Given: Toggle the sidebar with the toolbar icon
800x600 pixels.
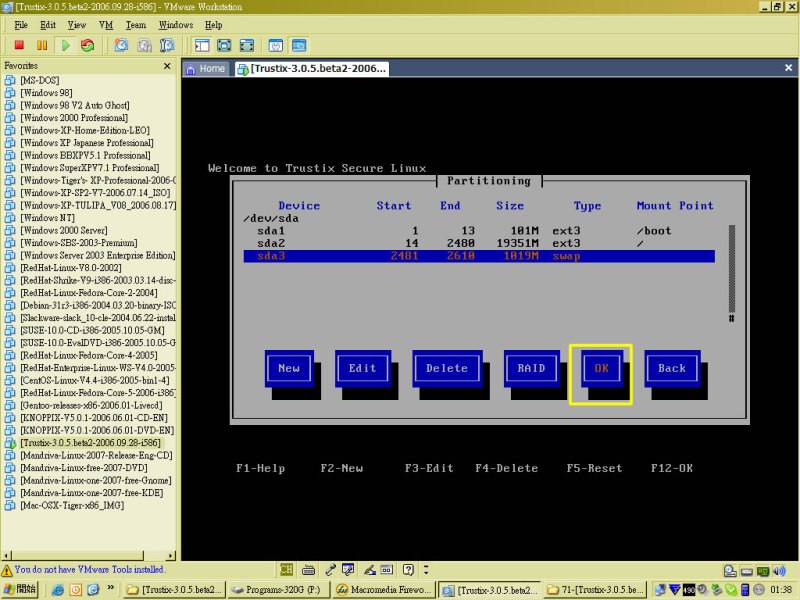Looking at the screenshot, I should pos(202,45).
